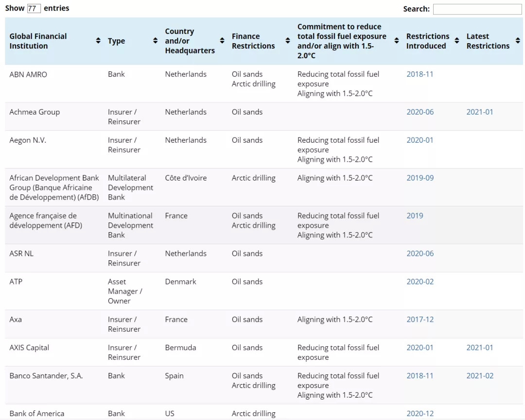Image resolution: width=525 pixels, height=420 pixels.
Task: Click the Finance Restrictions header text
Action: 253,41
